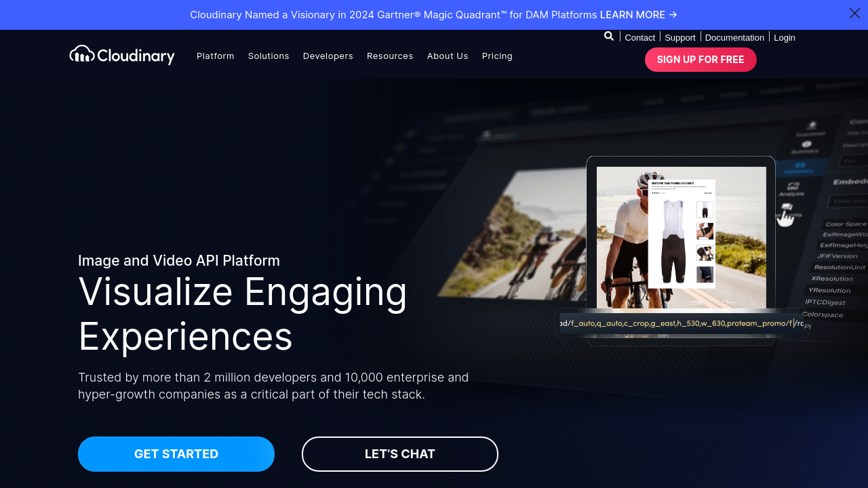868x488 pixels.
Task: Open the Support link
Action: [x=680, y=37]
